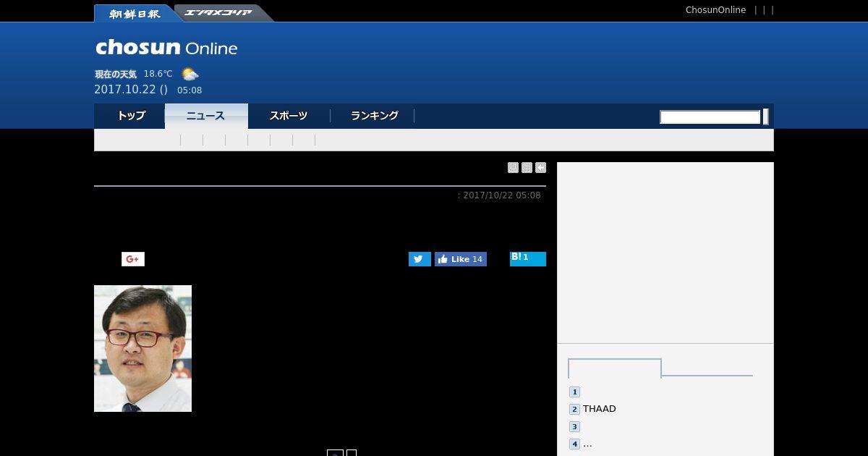Click article timestamp 2017/10/22 05:08
This screenshot has width=868, height=456.
501,195
